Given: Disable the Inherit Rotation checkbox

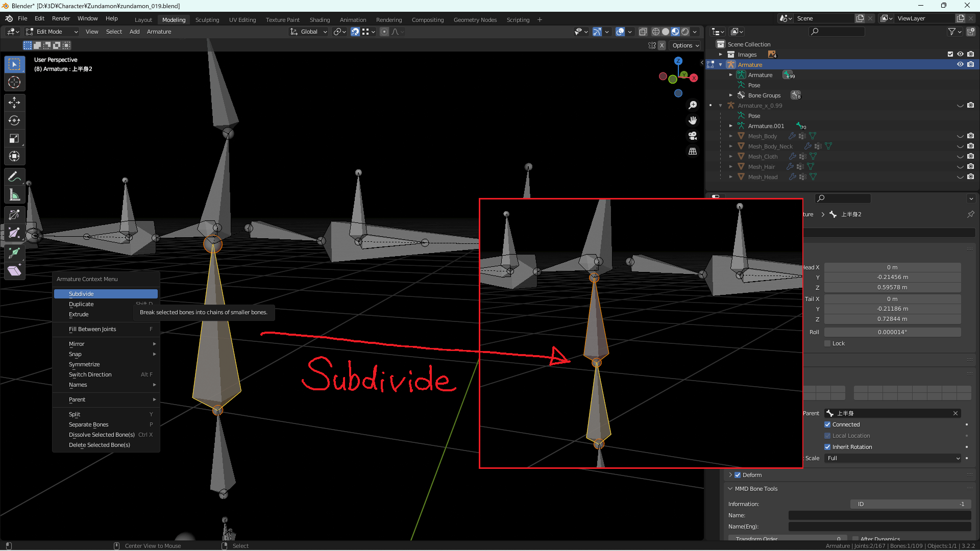Looking at the screenshot, I should pos(828,447).
